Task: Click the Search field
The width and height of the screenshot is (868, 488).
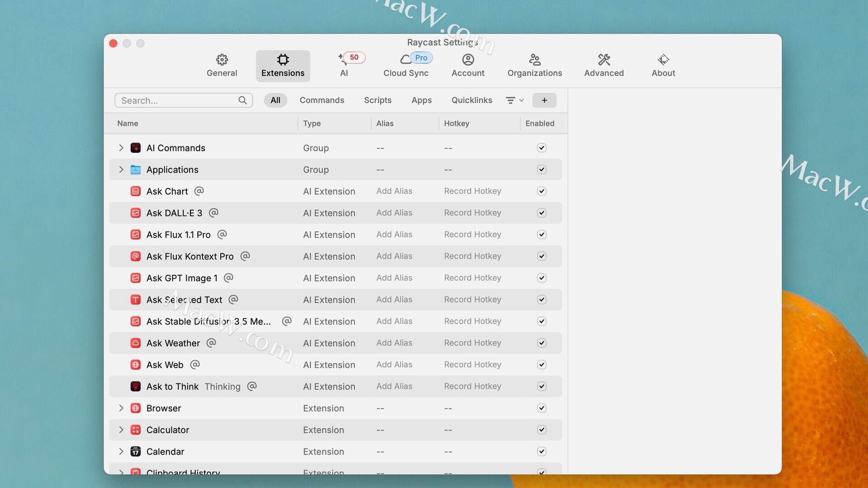Action: pyautogui.click(x=184, y=100)
